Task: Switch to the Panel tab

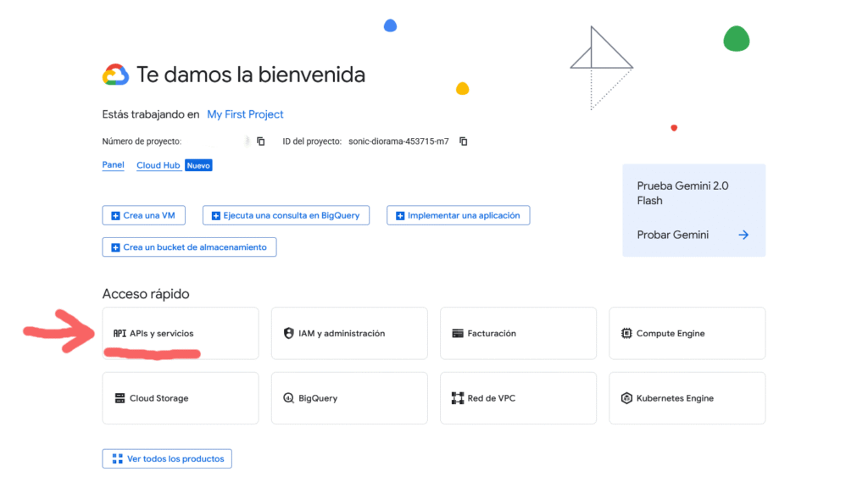Action: click(113, 164)
